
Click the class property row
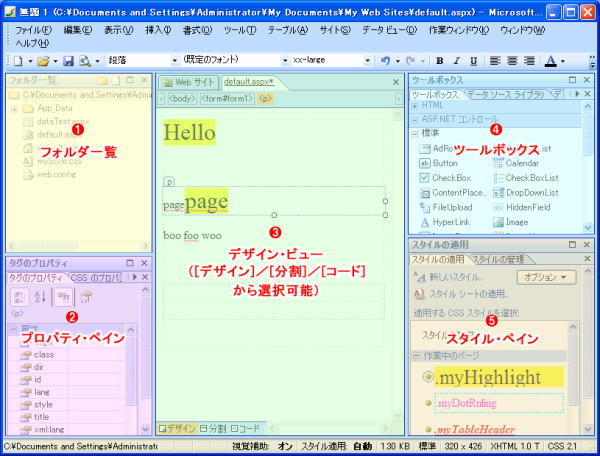(44, 354)
